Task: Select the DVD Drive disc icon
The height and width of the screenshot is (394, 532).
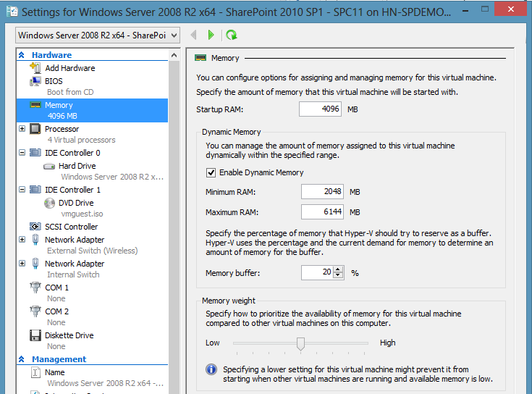Action: click(49, 203)
